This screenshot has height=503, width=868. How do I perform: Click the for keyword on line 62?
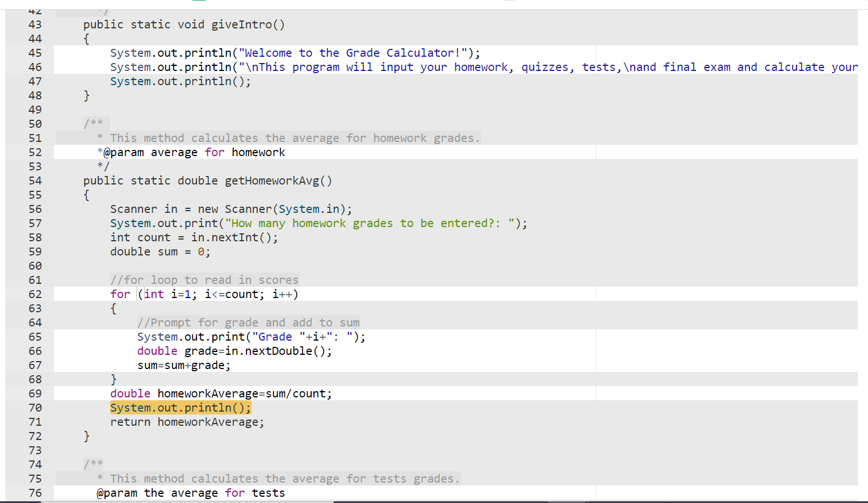click(x=120, y=294)
